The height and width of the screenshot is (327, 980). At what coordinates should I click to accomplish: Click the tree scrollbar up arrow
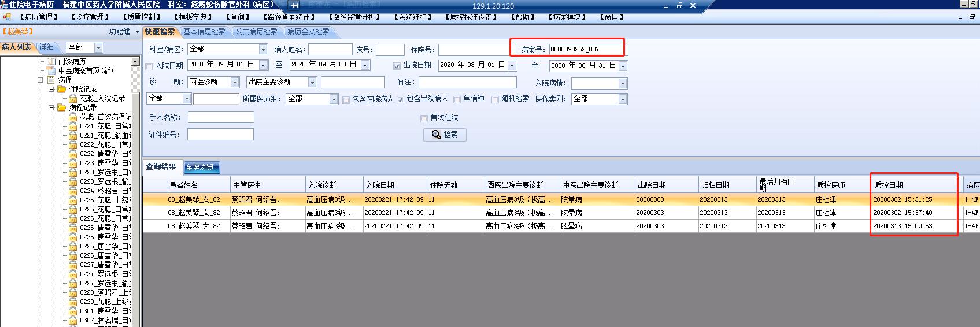click(135, 61)
